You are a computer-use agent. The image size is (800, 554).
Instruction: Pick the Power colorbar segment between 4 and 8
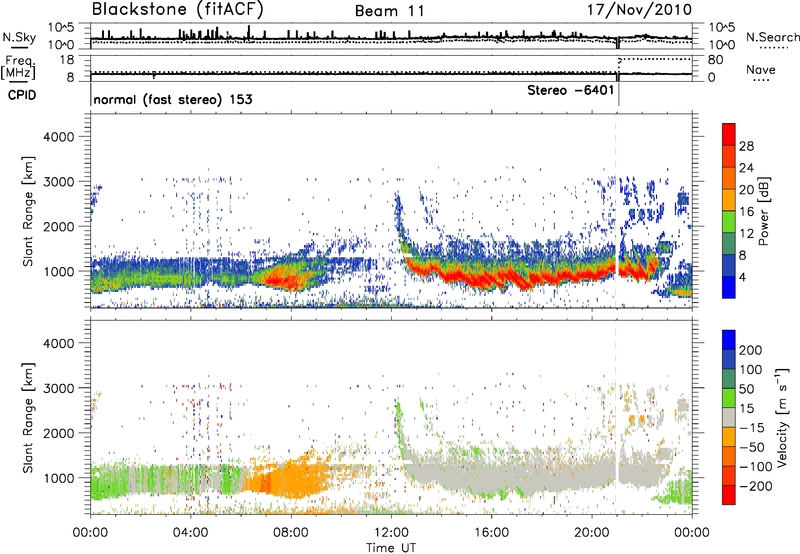(x=729, y=266)
